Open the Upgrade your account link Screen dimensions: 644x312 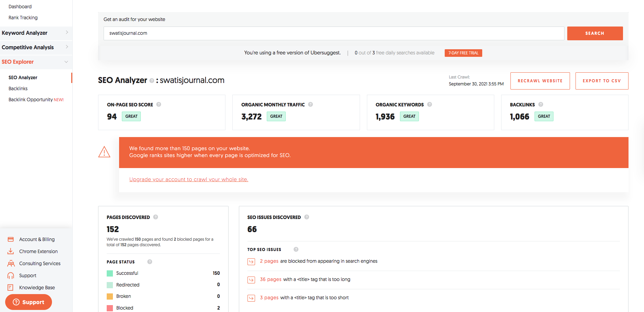click(189, 179)
